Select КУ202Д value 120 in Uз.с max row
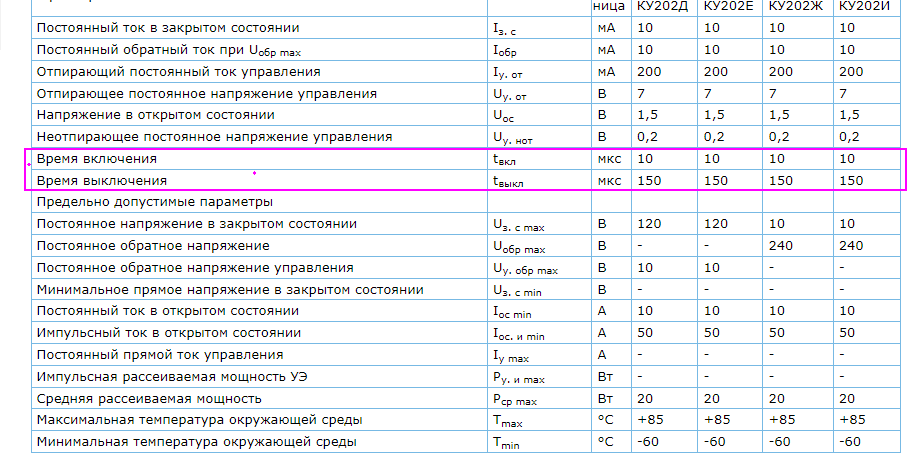 click(x=649, y=224)
